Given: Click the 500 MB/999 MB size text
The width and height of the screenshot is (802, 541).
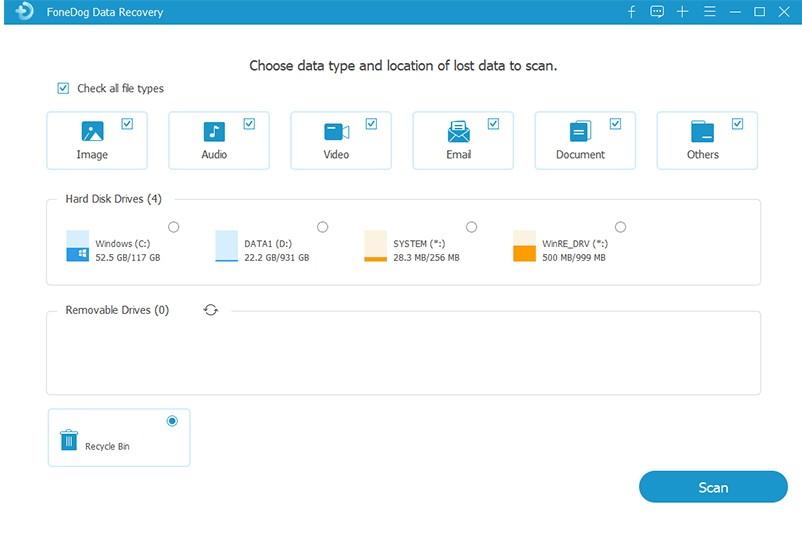Looking at the screenshot, I should tap(574, 258).
